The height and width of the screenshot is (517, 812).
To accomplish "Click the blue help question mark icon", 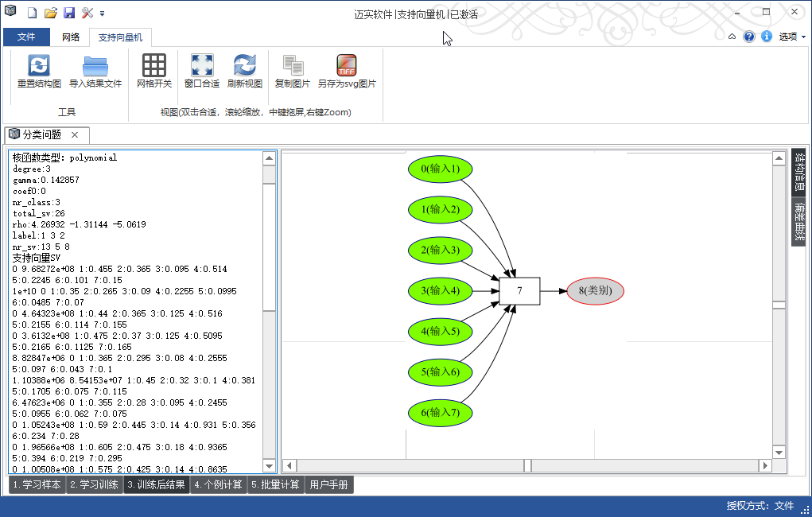I will pyautogui.click(x=749, y=37).
